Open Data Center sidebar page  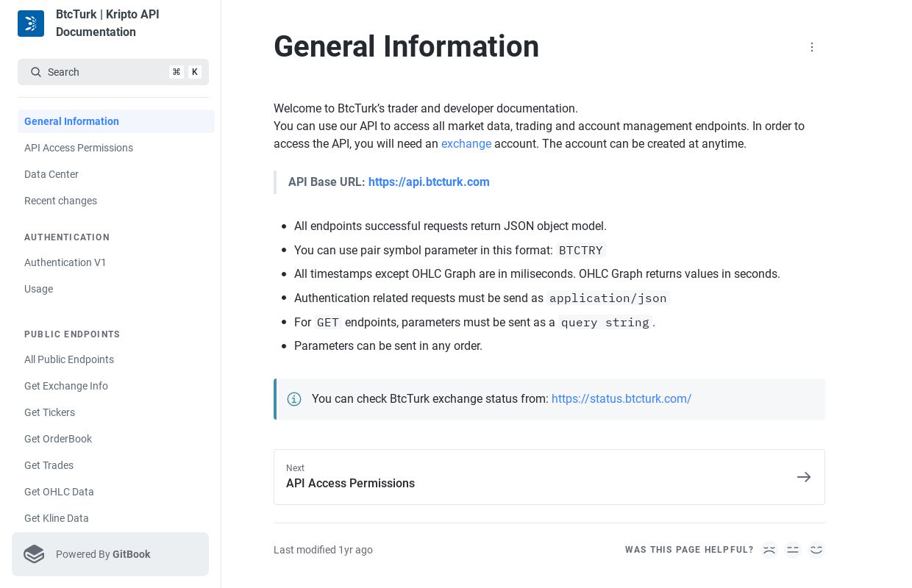point(116,174)
